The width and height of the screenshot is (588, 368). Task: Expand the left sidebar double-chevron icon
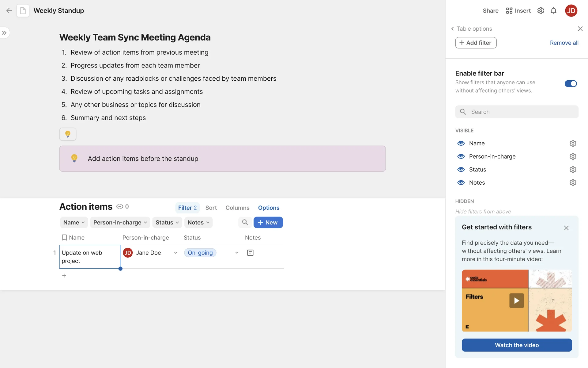tap(4, 33)
